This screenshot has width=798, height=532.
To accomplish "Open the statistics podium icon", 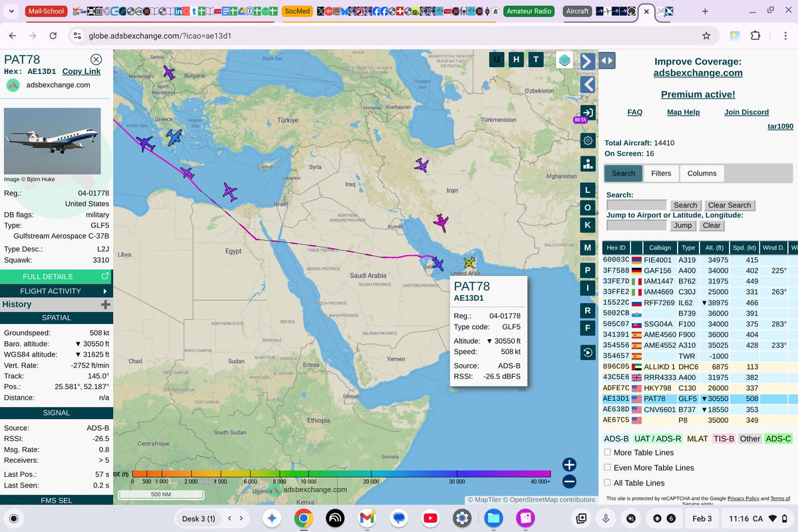I will pos(587,164).
